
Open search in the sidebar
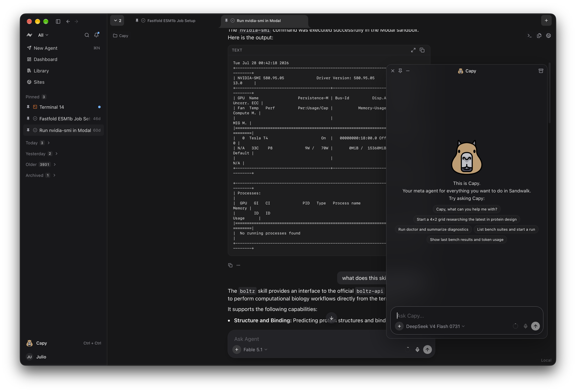click(87, 35)
